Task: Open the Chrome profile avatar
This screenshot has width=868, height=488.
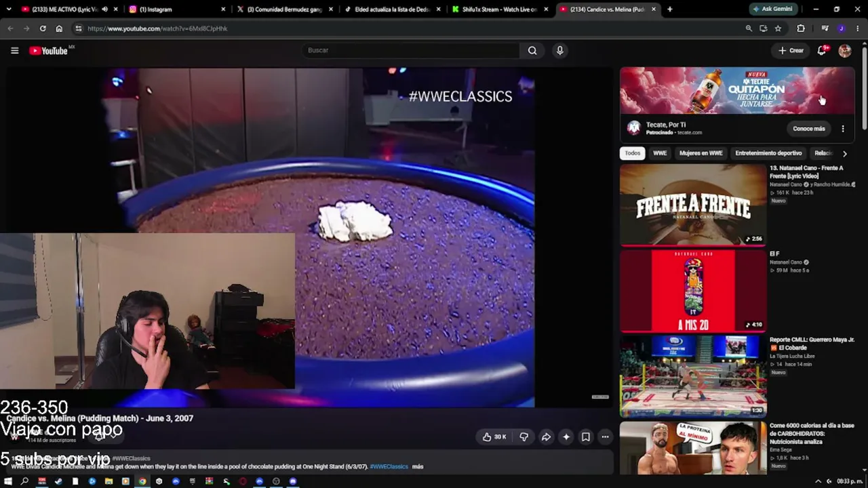Action: [x=841, y=28]
